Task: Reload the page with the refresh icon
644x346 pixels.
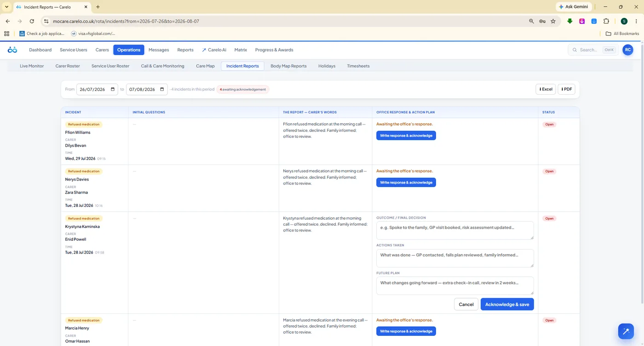Action: coord(32,21)
